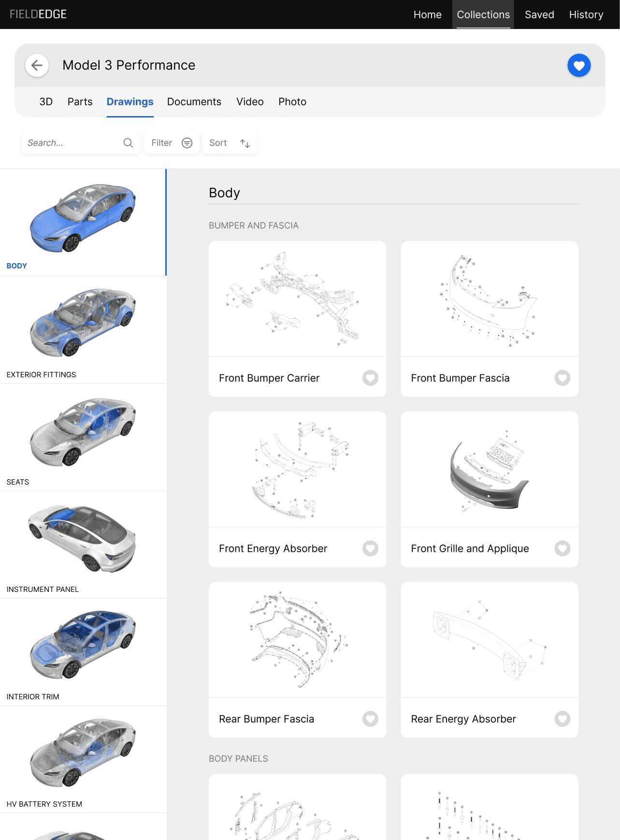The width and height of the screenshot is (620, 840).
Task: Click the BUMPER AND FASCIA section heading
Action: point(254,225)
